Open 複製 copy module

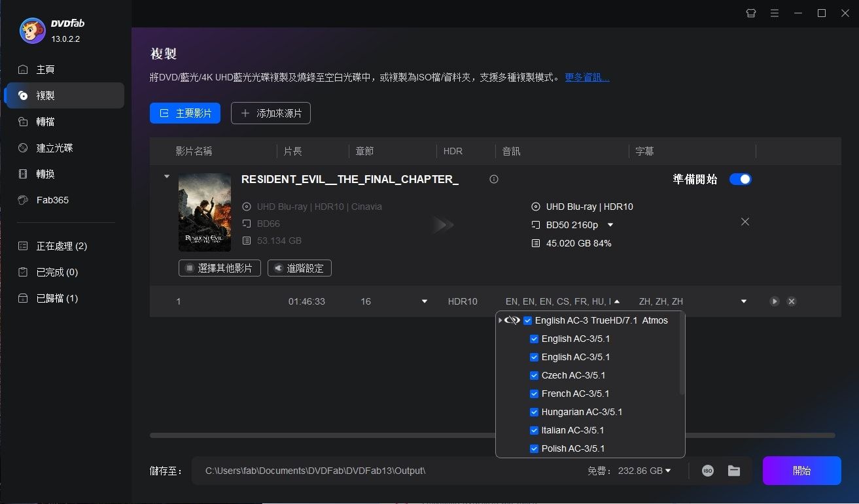(63, 95)
